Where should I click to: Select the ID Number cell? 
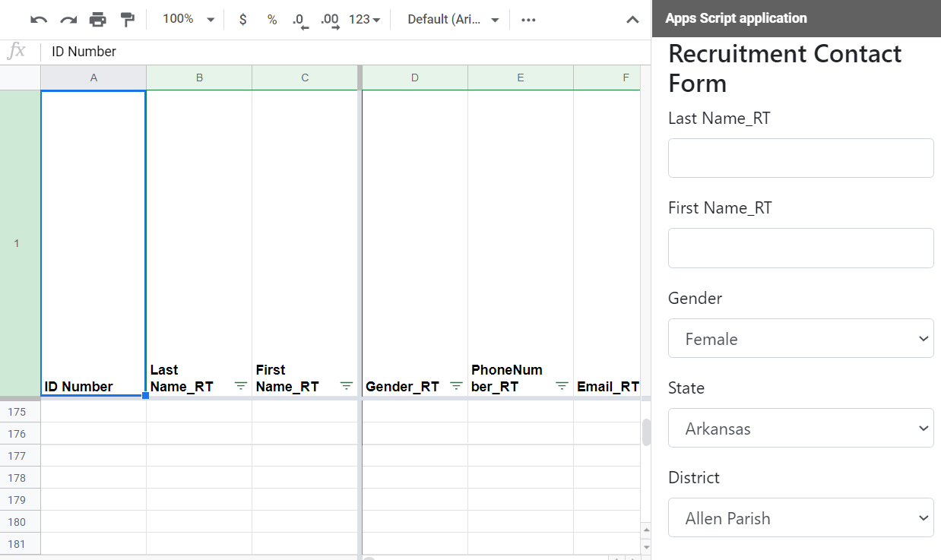pos(93,243)
